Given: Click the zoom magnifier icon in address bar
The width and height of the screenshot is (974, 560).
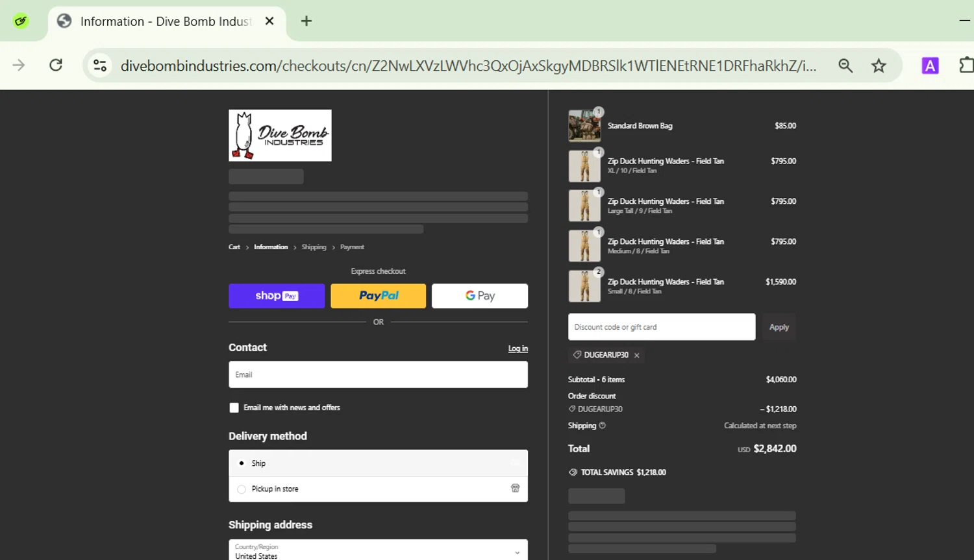Looking at the screenshot, I should tap(845, 66).
